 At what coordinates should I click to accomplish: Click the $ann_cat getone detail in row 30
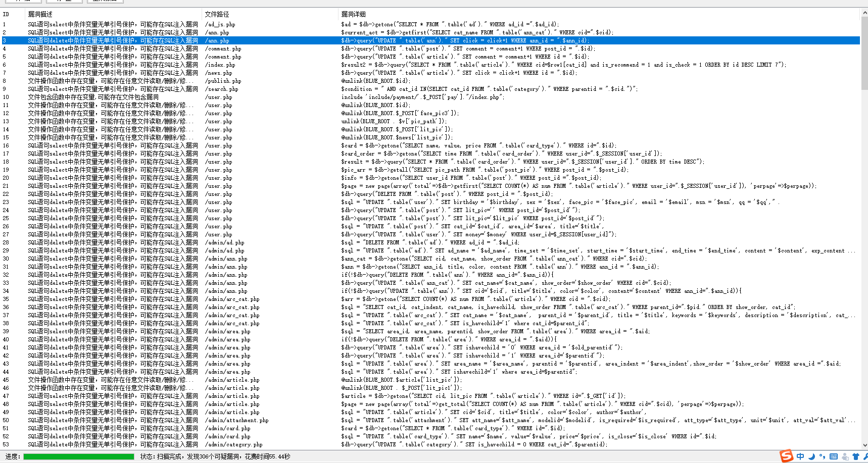(x=494, y=259)
